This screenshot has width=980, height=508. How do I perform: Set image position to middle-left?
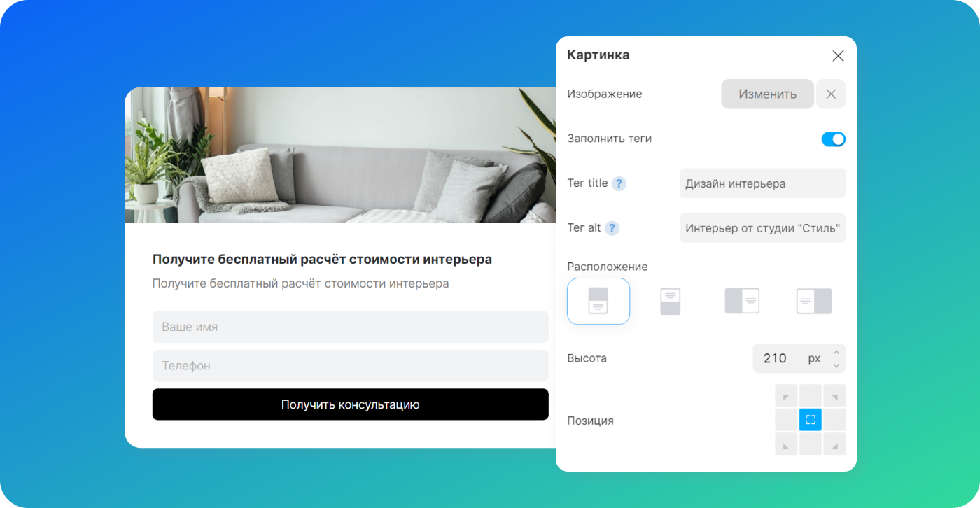click(786, 420)
